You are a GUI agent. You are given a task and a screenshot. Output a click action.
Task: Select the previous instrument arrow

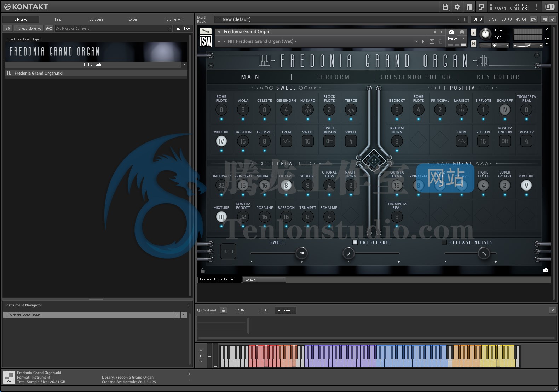point(435,32)
